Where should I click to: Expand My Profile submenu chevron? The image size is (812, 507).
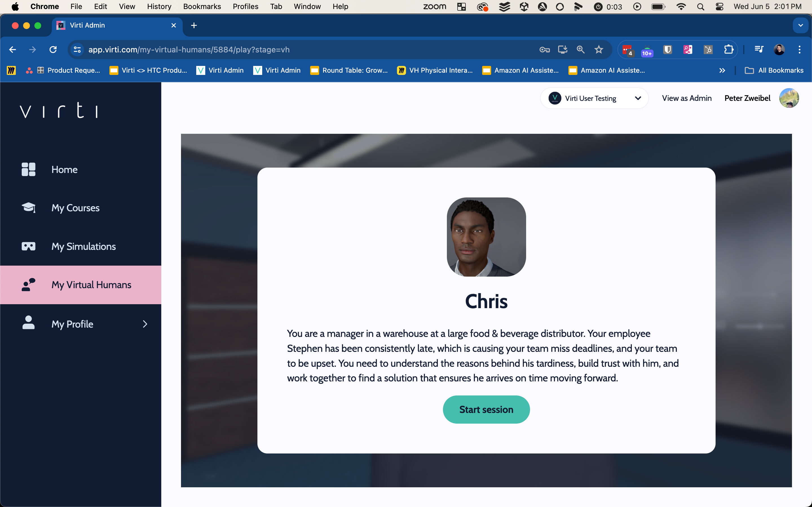point(145,324)
